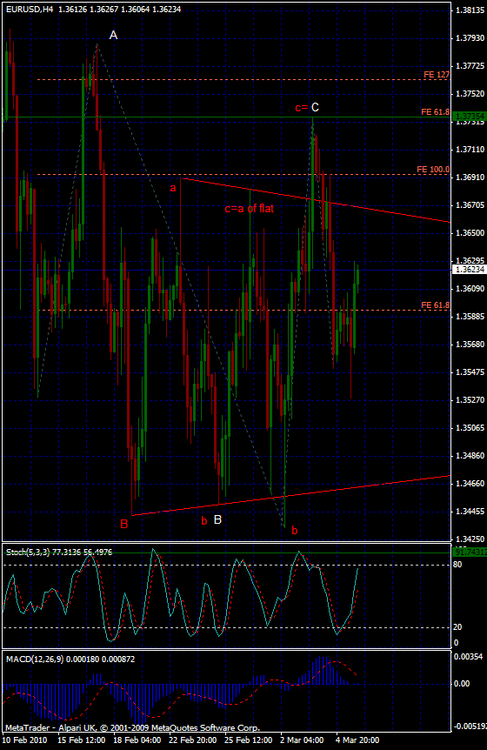The height and width of the screenshot is (750, 487).
Task: Click the 1.36090 price axis value
Action: click(471, 288)
